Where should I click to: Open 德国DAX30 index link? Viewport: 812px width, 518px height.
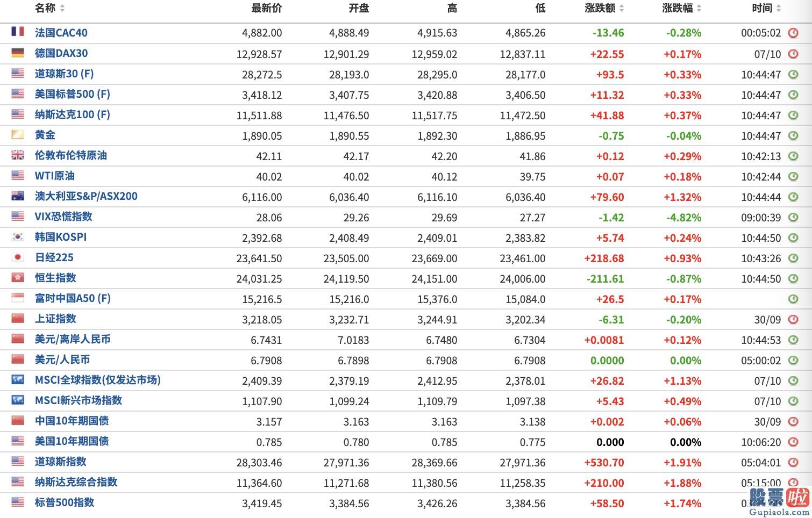(x=61, y=53)
